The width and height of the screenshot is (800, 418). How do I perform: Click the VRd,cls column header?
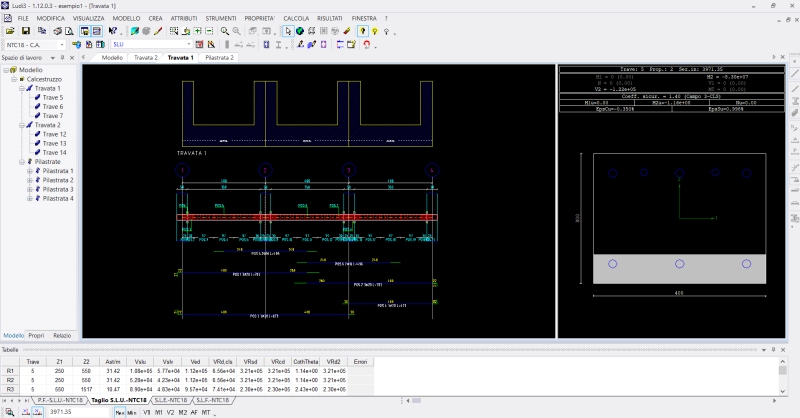point(222,360)
